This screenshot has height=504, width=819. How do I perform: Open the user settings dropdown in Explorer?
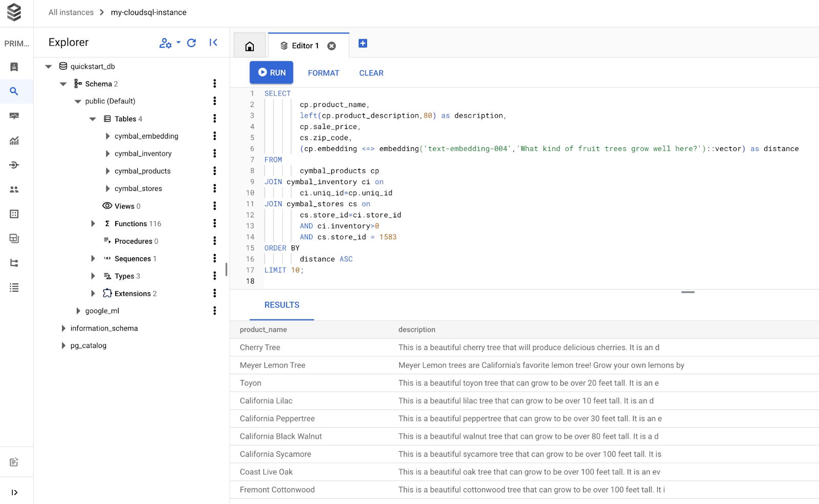pos(169,43)
